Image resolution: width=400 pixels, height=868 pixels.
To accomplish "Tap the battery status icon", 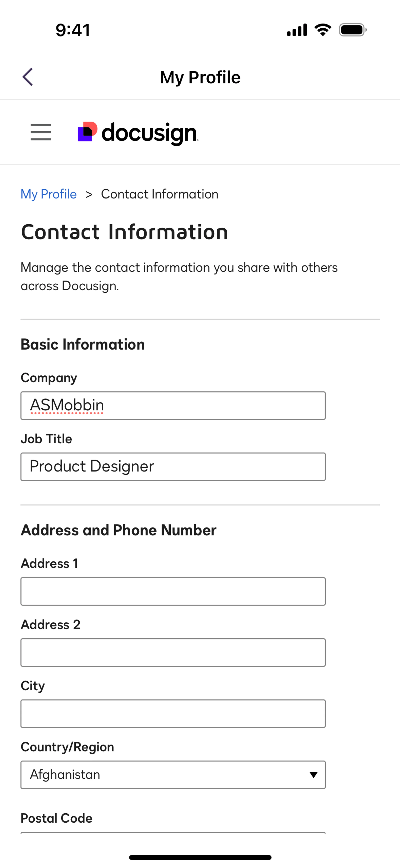I will click(352, 30).
